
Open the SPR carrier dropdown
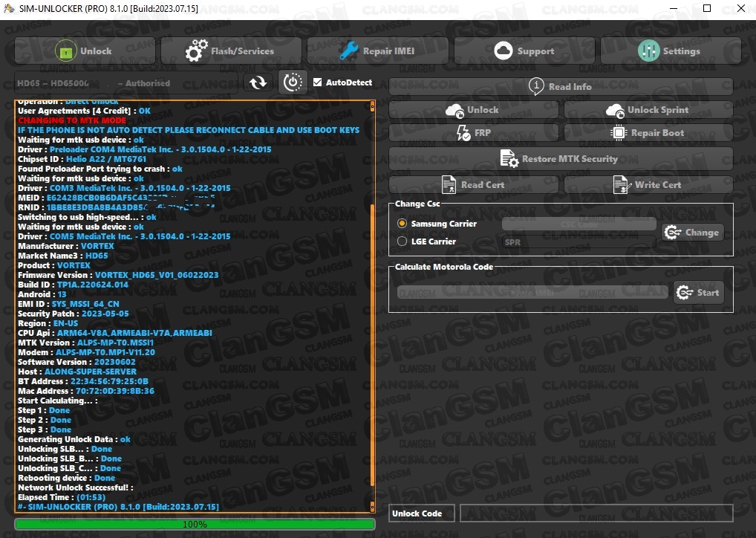point(579,242)
